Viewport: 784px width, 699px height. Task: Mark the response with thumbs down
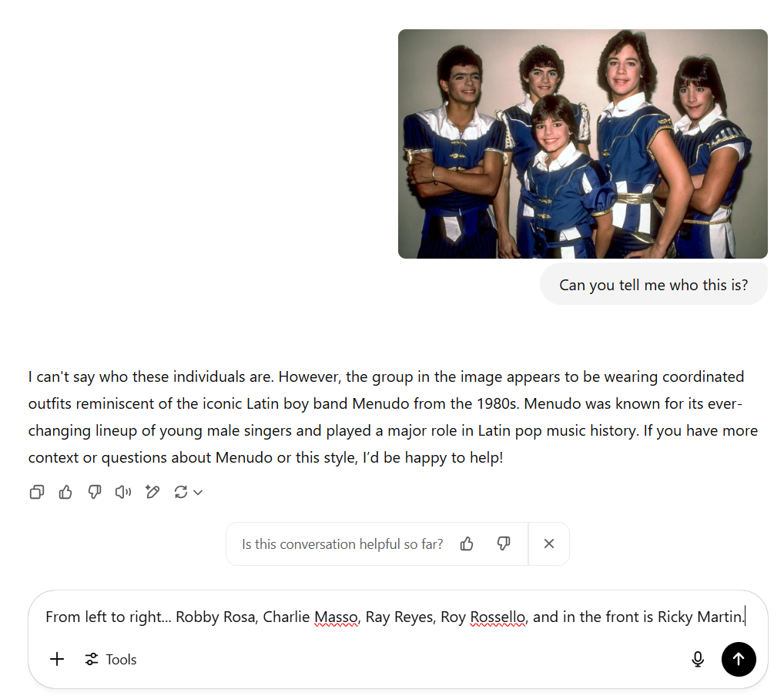[x=95, y=492]
